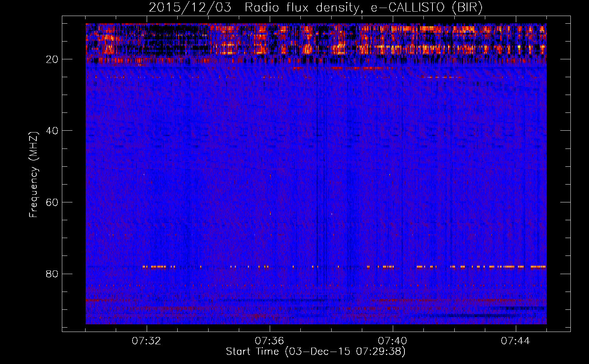Viewport: 589px width, 364px height.
Task: Click the 07:36 time tick label
Action: click(269, 341)
